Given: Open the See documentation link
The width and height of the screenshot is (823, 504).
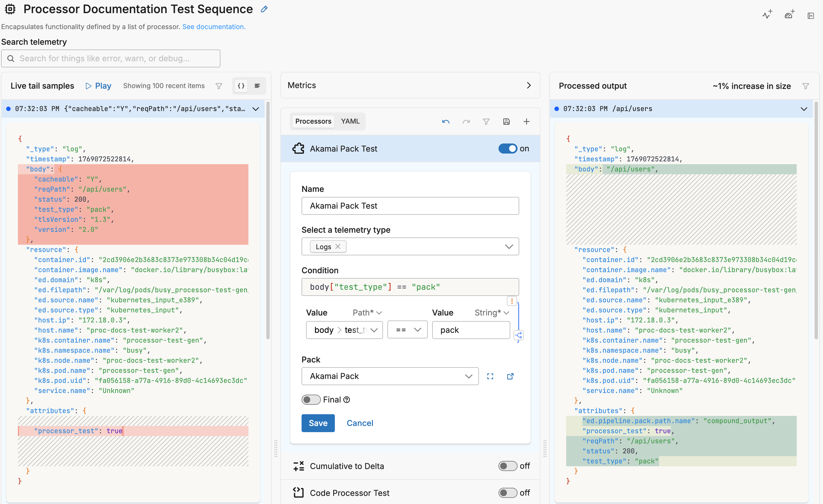Looking at the screenshot, I should coord(214,27).
